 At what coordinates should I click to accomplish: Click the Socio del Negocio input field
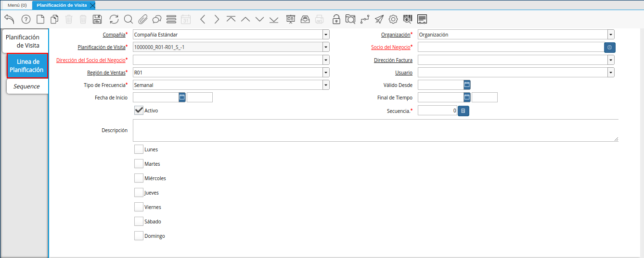[x=511, y=47]
